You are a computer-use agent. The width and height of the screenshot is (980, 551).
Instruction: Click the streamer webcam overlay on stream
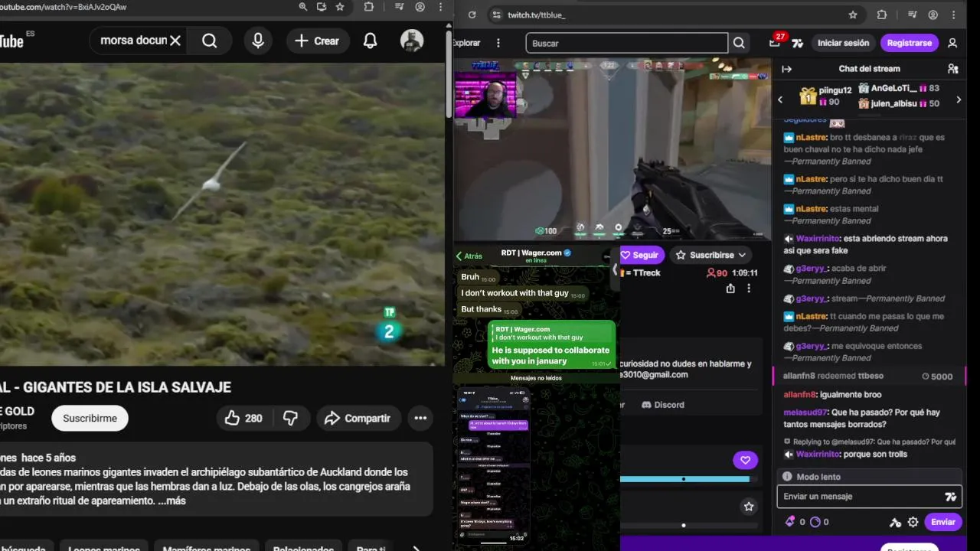click(x=485, y=96)
